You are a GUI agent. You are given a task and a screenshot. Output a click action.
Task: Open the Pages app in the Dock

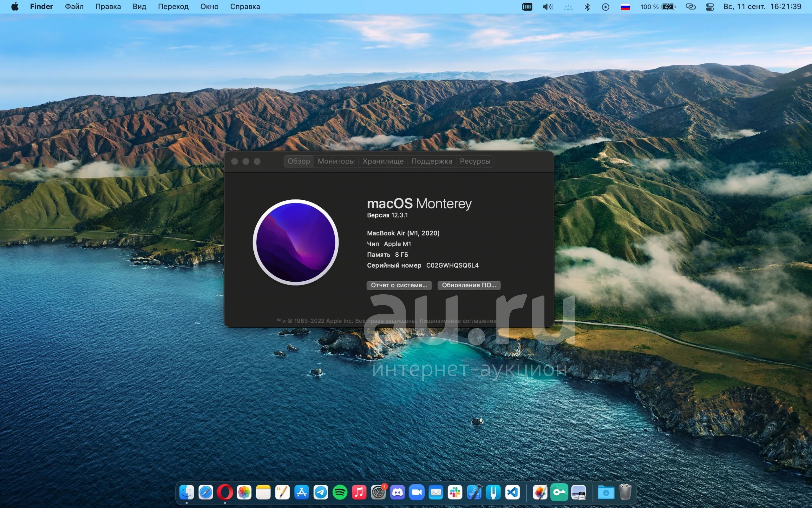(x=282, y=493)
